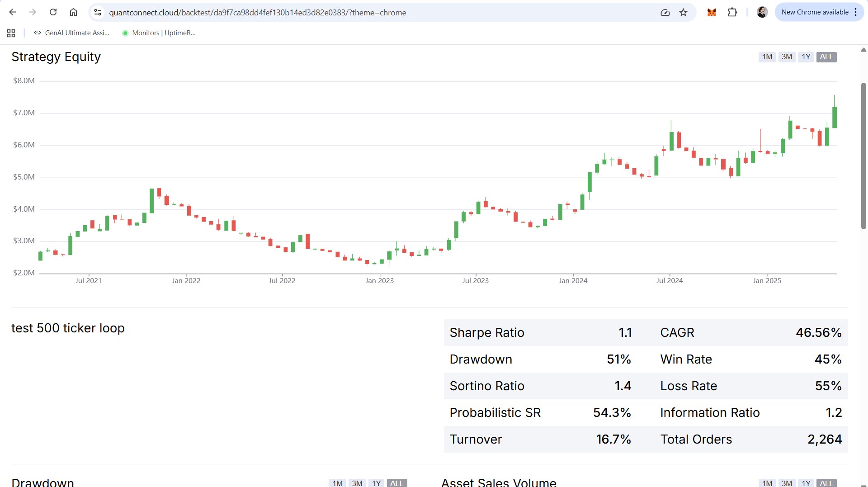Image resolution: width=868 pixels, height=487 pixels.
Task: Click the page vertical scrollbar thumb
Action: pos(863,156)
